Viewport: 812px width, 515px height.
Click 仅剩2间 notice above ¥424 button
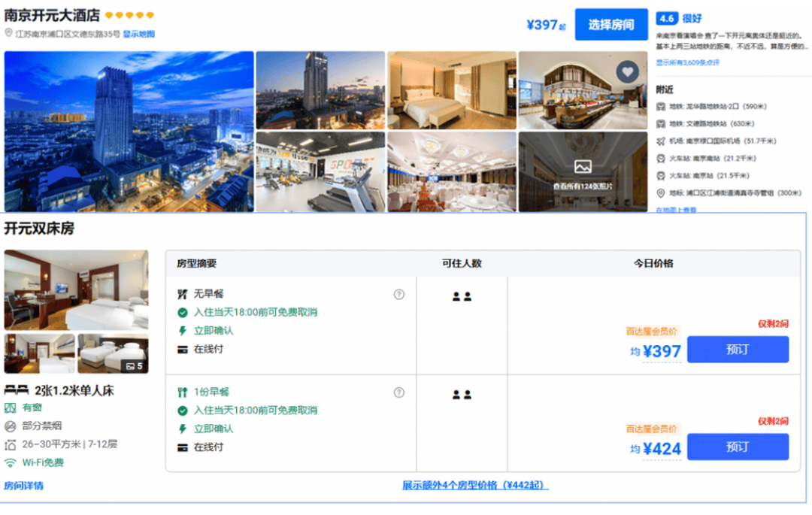773,421
